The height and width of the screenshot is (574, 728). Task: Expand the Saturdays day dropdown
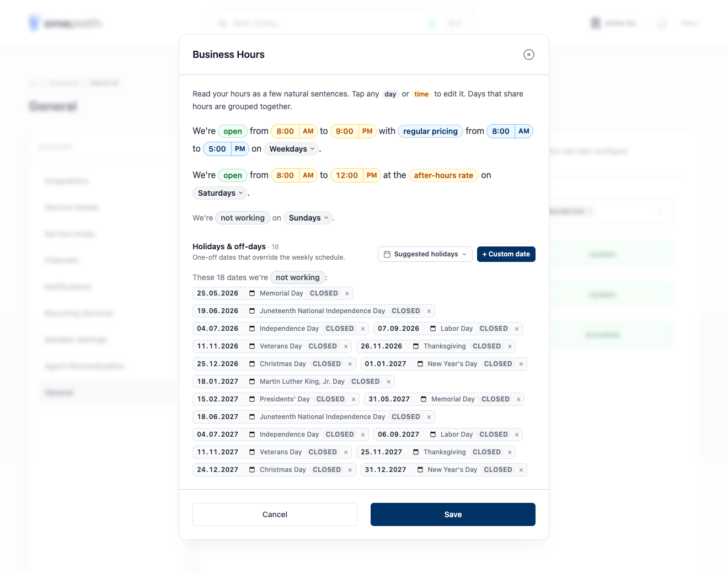[x=220, y=193]
